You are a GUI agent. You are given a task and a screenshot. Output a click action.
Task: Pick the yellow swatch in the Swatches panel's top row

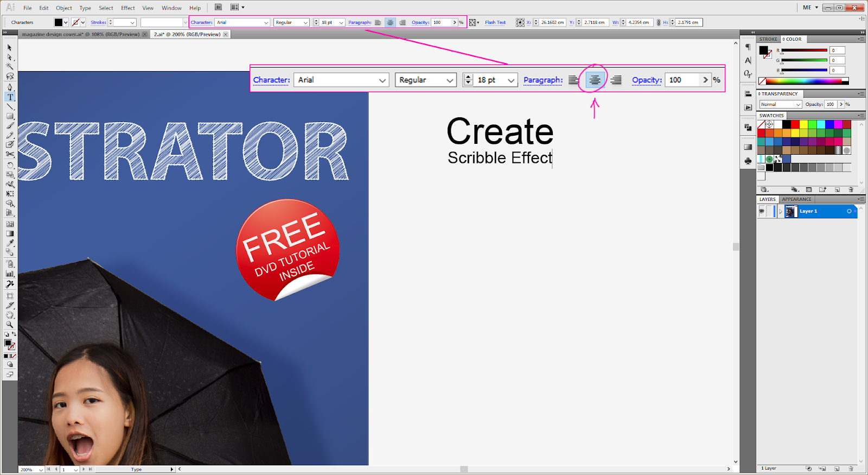click(803, 125)
